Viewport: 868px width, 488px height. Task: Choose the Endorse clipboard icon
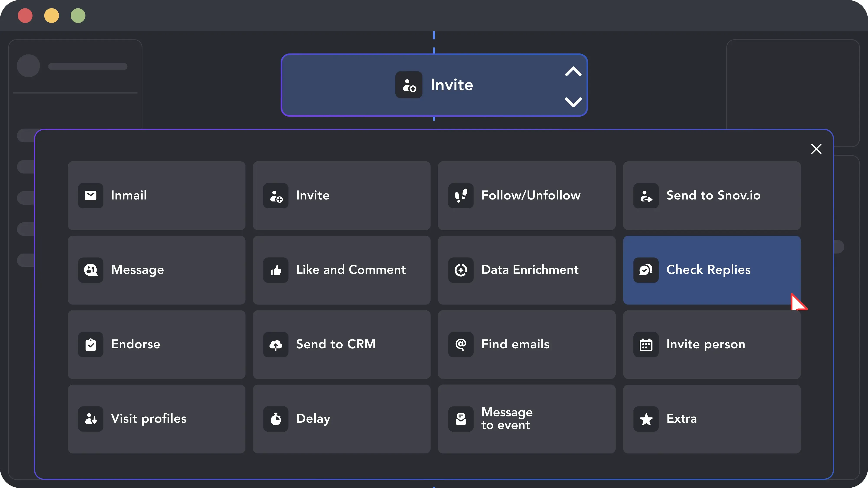90,344
